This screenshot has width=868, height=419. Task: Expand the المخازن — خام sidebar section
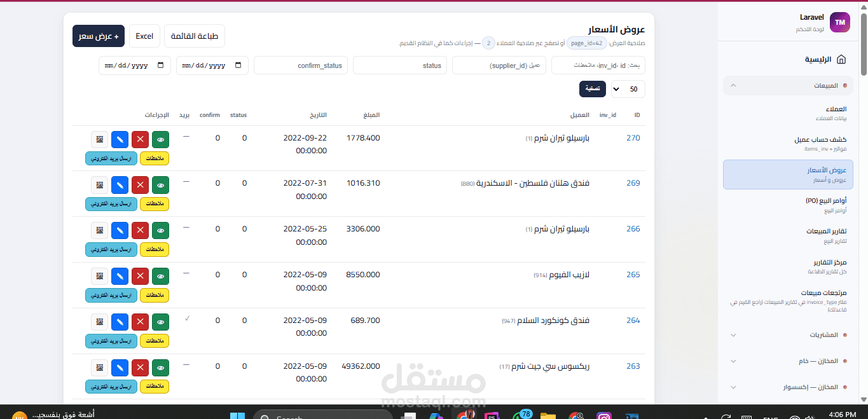pyautogui.click(x=788, y=361)
